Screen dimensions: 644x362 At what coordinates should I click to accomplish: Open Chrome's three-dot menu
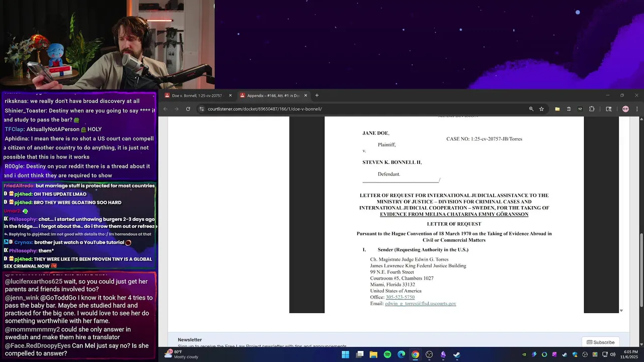coord(637,109)
